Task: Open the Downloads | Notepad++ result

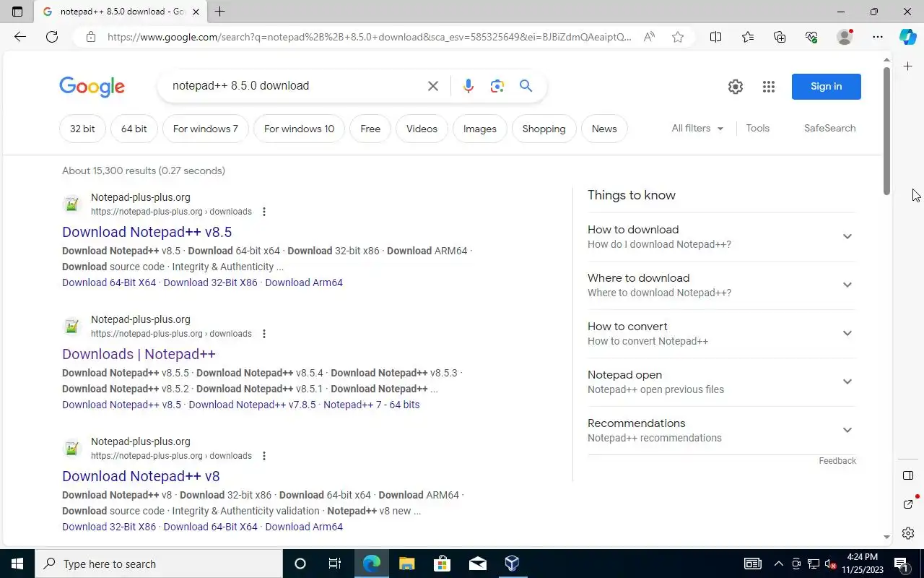Action: [139, 354]
